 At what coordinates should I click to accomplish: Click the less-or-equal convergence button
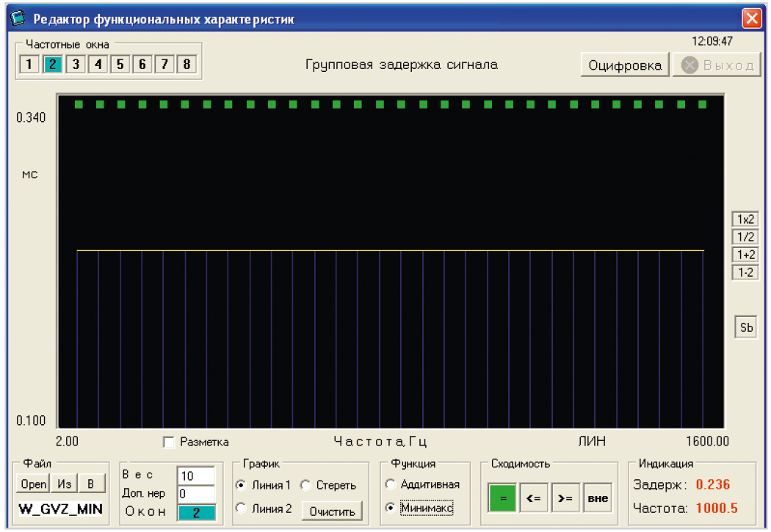(x=534, y=498)
